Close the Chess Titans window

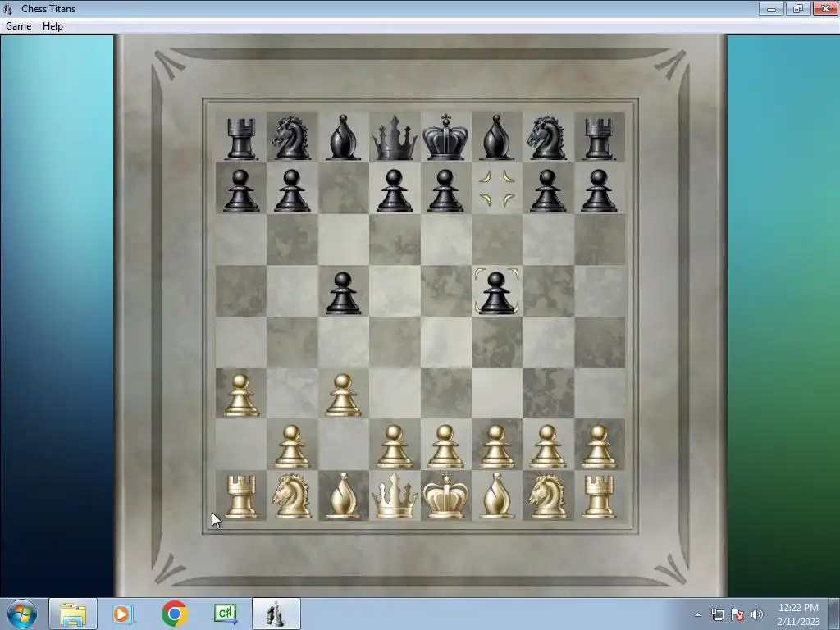(x=825, y=8)
